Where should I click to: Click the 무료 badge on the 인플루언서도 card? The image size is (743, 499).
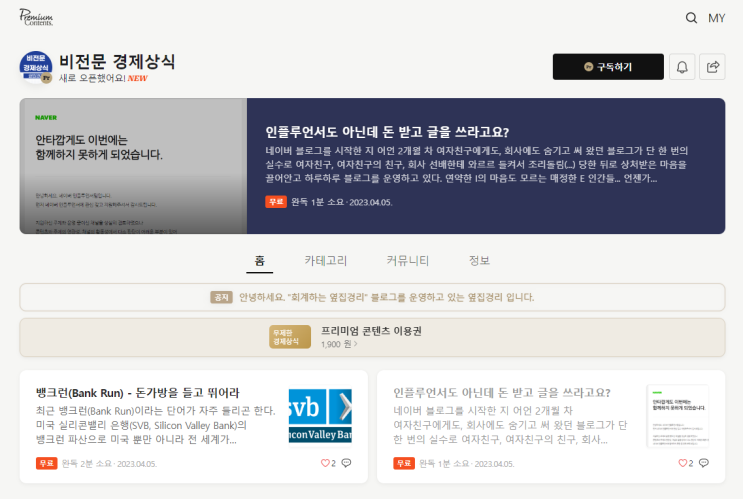pyautogui.click(x=404, y=463)
